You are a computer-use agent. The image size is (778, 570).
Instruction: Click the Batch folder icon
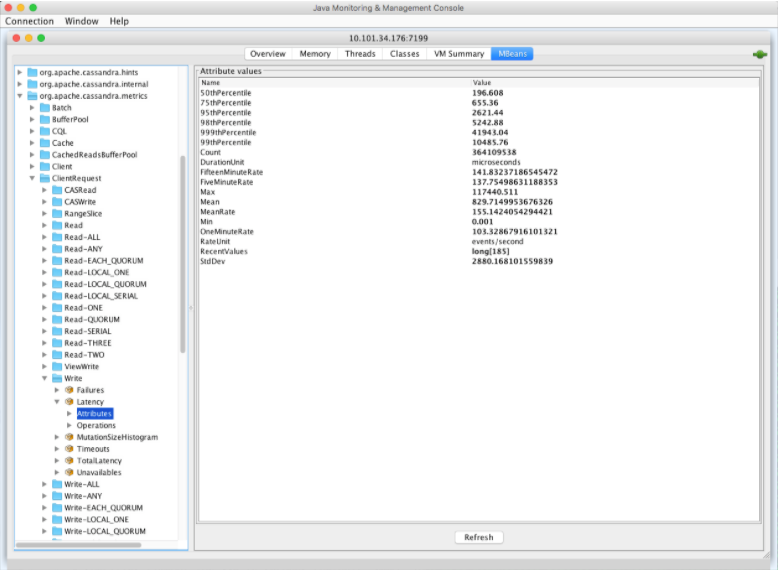click(45, 107)
